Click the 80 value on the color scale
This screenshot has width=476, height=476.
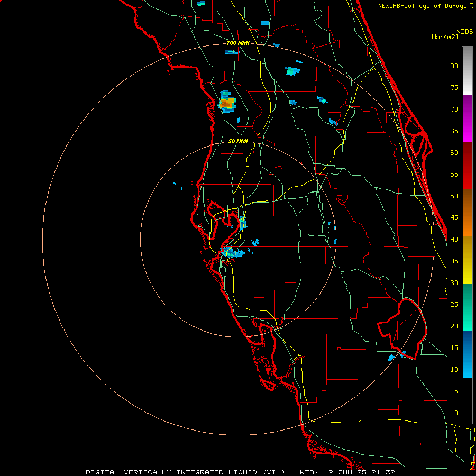click(x=454, y=66)
